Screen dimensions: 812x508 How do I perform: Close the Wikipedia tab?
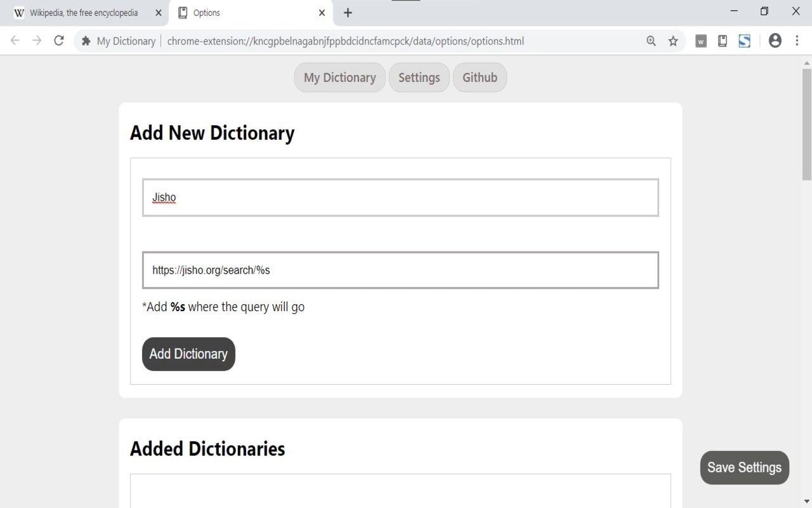[158, 13]
